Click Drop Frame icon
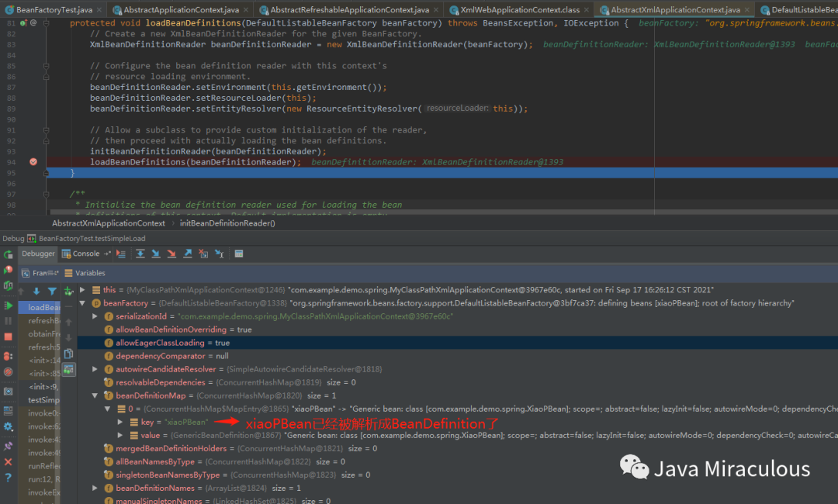 [x=203, y=254]
